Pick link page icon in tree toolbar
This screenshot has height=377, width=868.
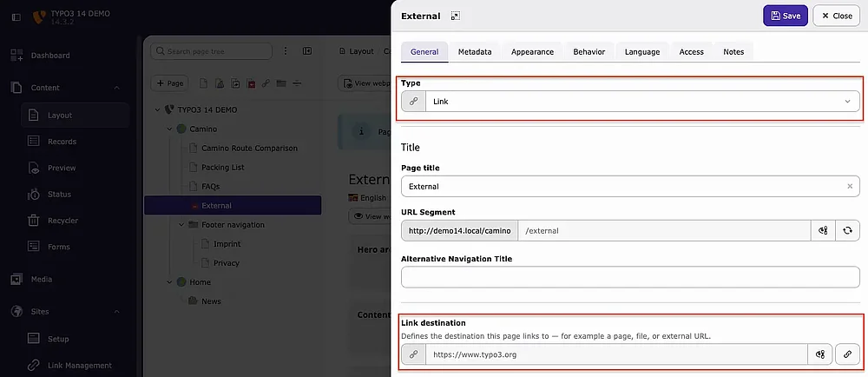pyautogui.click(x=266, y=83)
